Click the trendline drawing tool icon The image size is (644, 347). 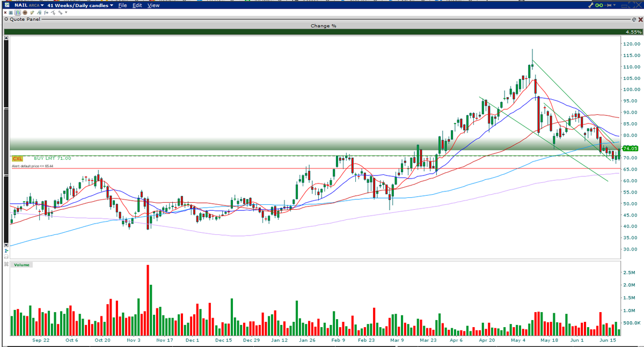pos(39,12)
